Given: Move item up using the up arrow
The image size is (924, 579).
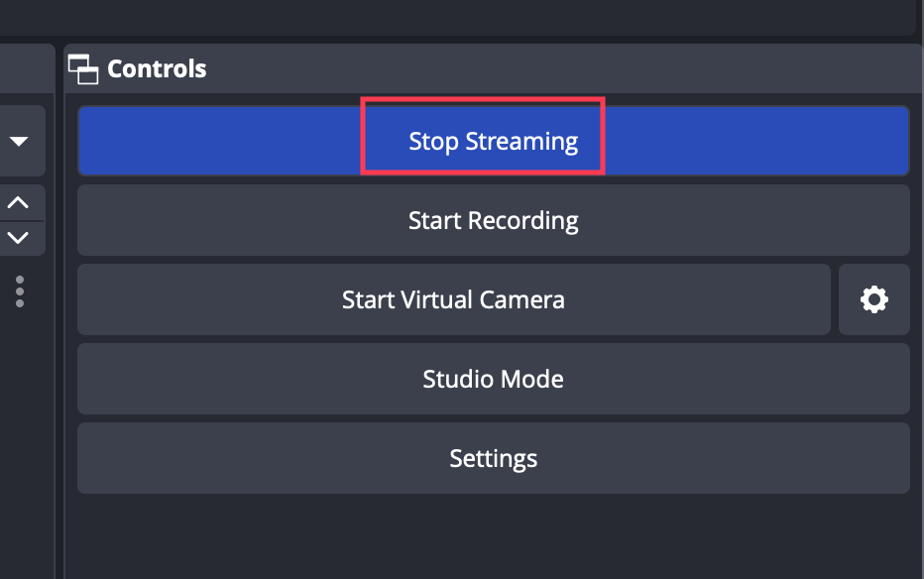Looking at the screenshot, I should coord(19,202).
